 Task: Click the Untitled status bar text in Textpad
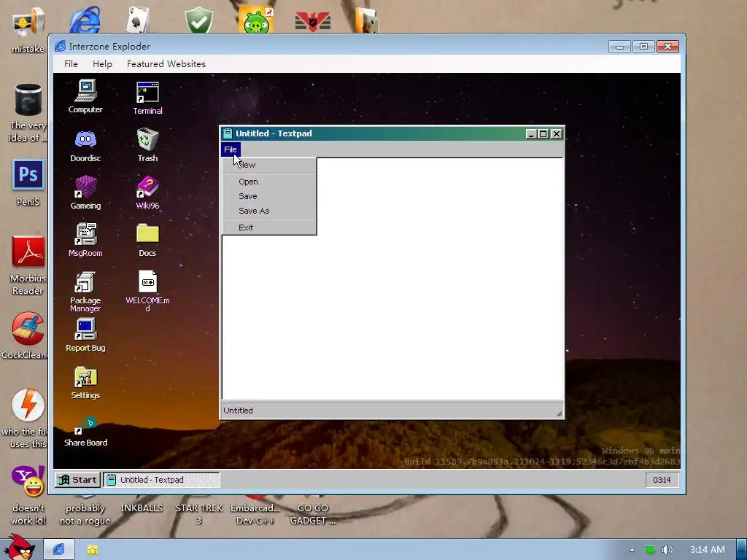239,411
